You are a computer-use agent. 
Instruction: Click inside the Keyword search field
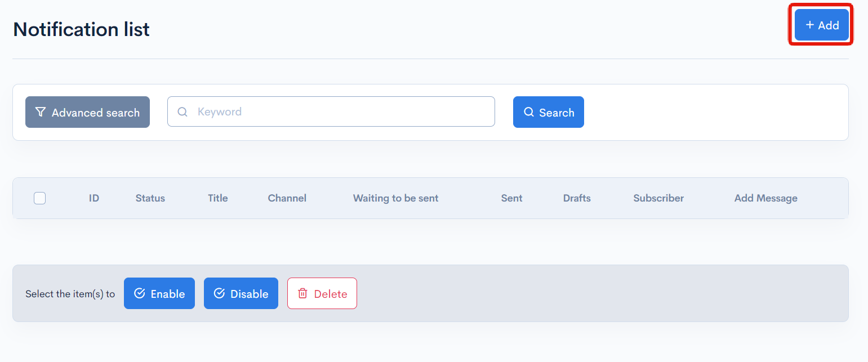(x=331, y=111)
